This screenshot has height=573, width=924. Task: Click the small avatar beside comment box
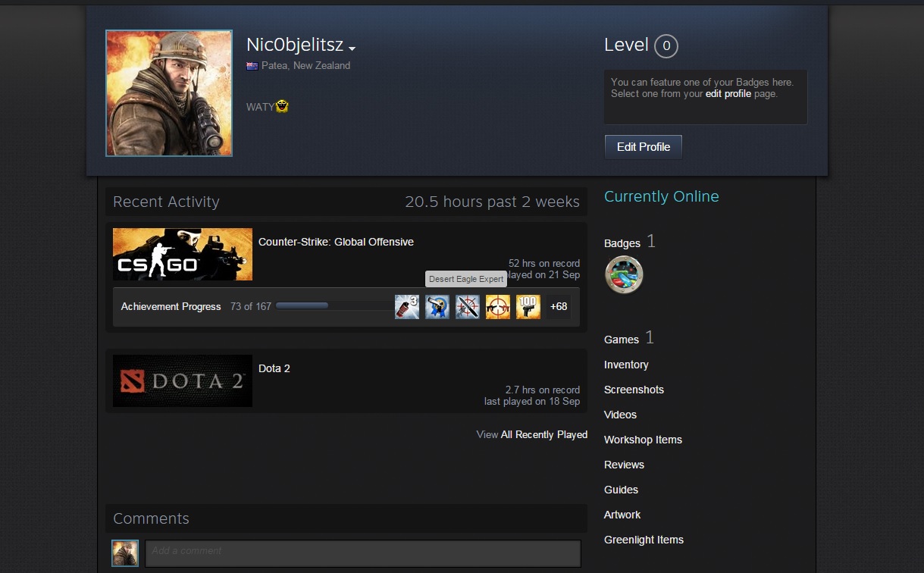pyautogui.click(x=125, y=553)
